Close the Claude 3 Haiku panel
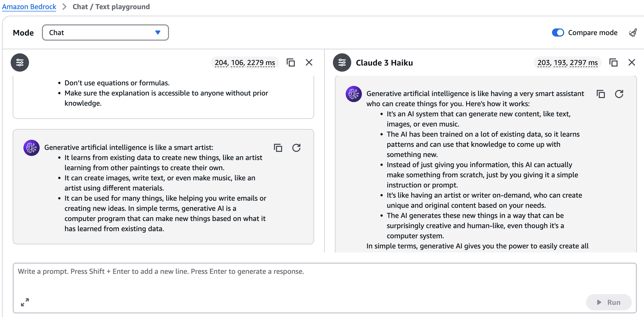This screenshot has height=317, width=644. point(632,62)
